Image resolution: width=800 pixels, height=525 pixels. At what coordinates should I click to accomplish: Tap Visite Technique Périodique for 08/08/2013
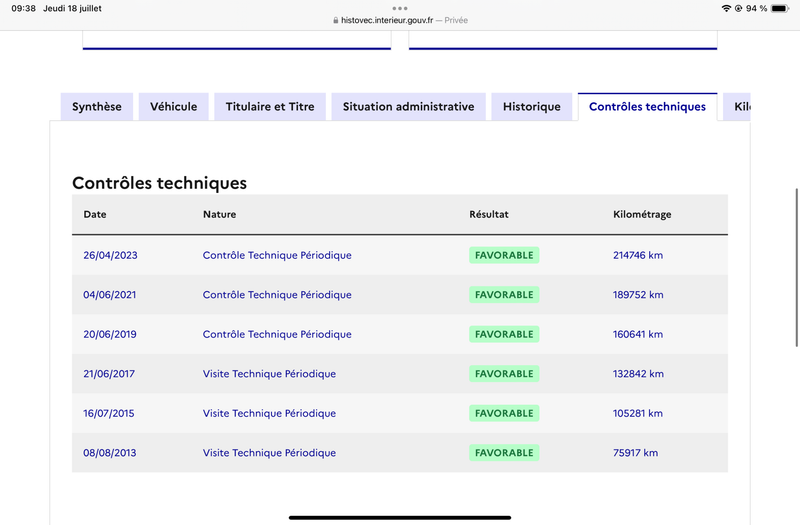pyautogui.click(x=269, y=453)
